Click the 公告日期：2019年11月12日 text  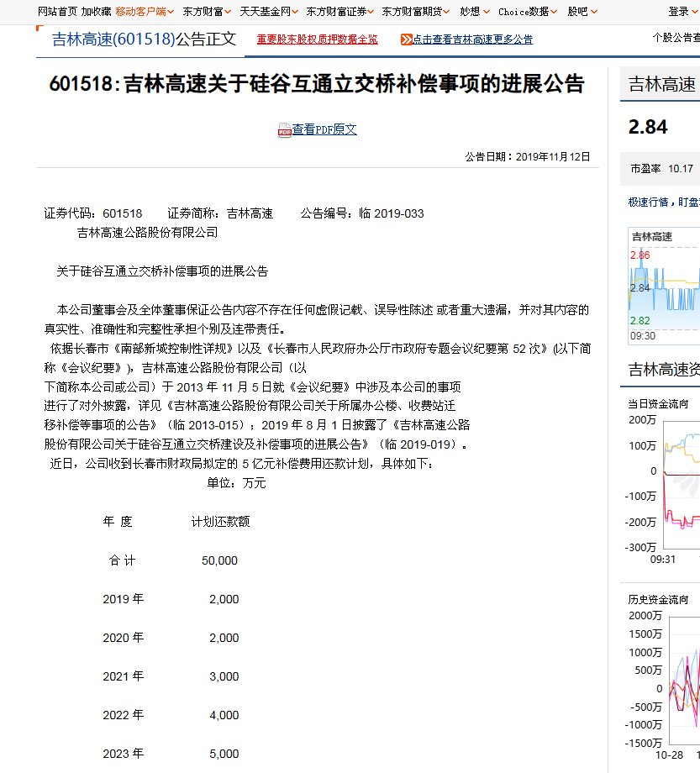[528, 157]
